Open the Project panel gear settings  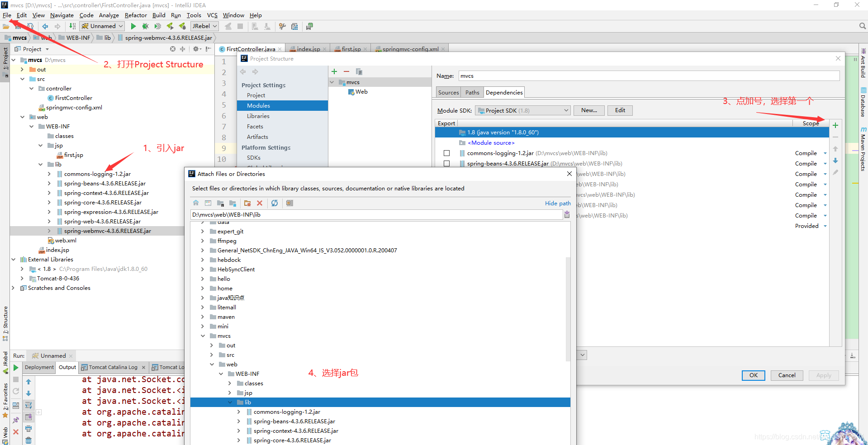click(x=196, y=49)
